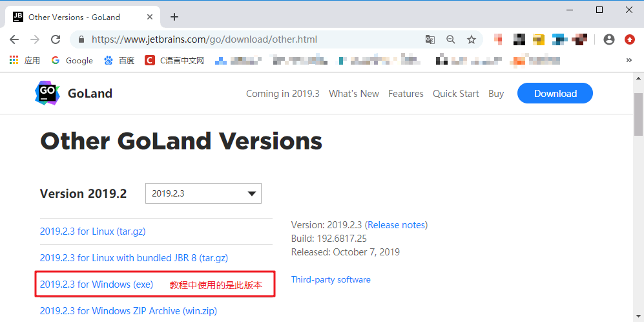
Task: Click the page vertical scrollbar thumb
Action: pos(638,114)
